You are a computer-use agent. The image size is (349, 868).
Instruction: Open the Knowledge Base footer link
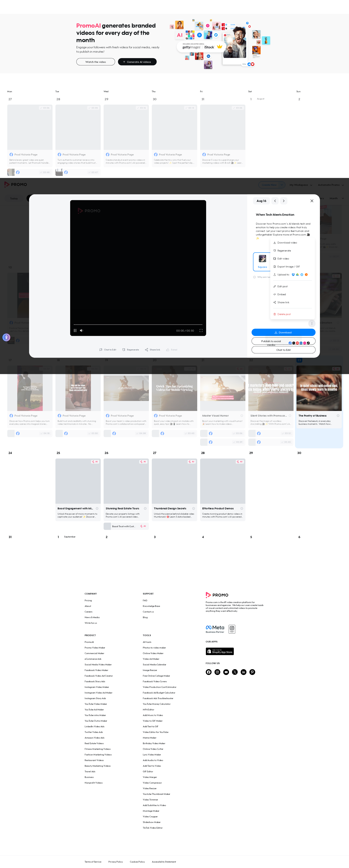(x=151, y=606)
